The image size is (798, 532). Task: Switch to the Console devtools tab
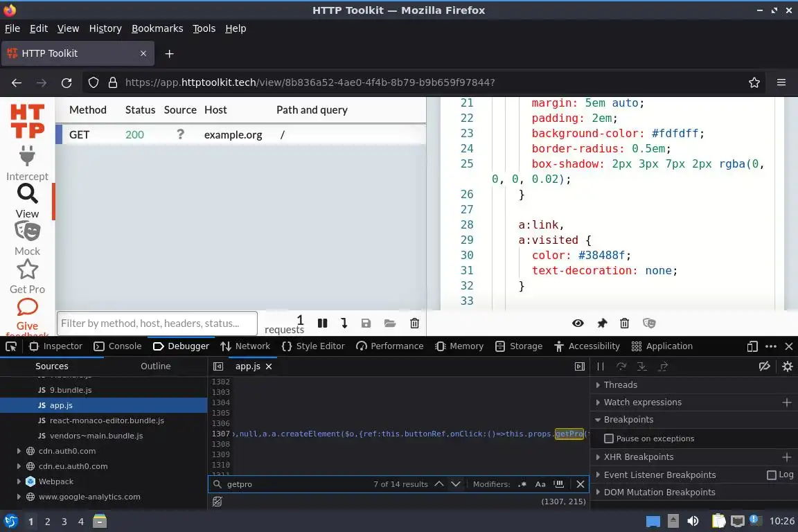pos(118,346)
